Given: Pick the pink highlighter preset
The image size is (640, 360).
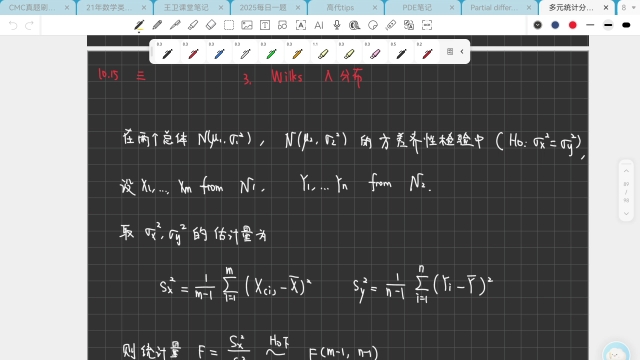Looking at the screenshot, I should 375,52.
